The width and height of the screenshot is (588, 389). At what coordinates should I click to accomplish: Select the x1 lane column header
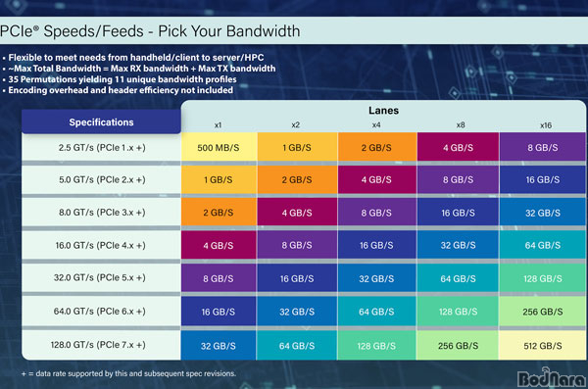click(x=218, y=124)
